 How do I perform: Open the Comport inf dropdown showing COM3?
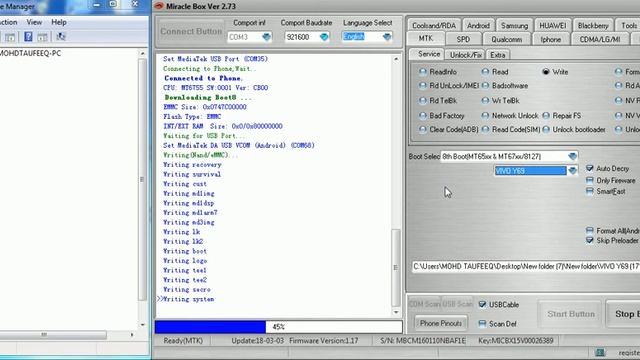coord(266,37)
